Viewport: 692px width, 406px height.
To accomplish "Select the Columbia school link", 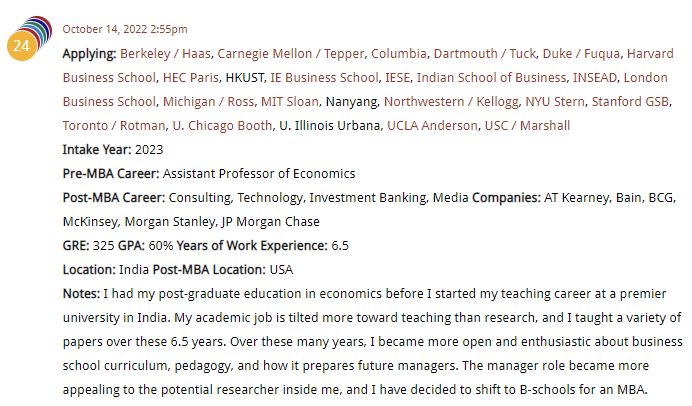I will [x=399, y=54].
